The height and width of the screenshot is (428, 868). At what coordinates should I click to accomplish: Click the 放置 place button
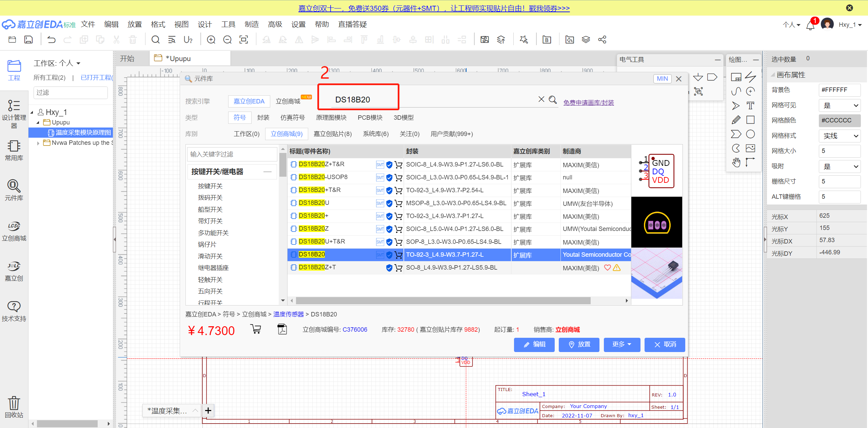click(579, 345)
